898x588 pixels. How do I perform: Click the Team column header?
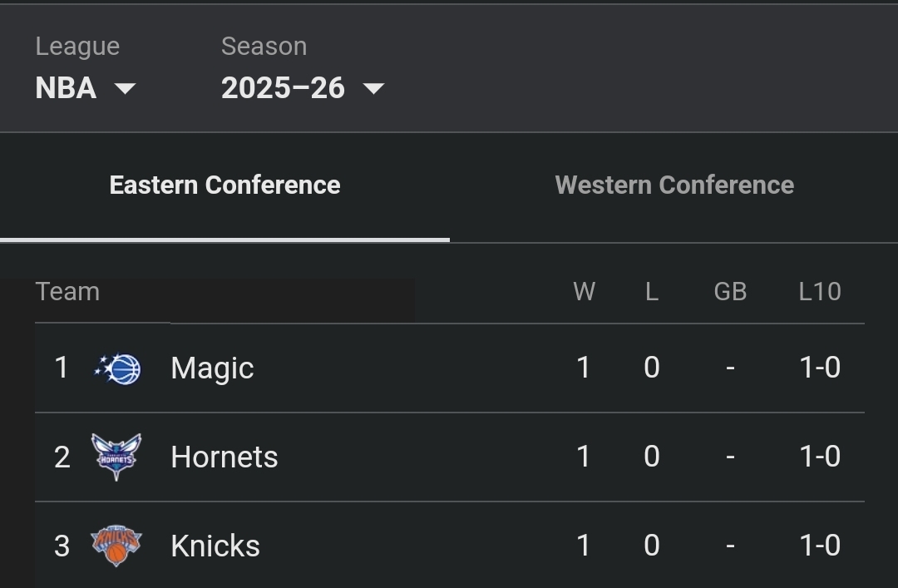(x=67, y=292)
